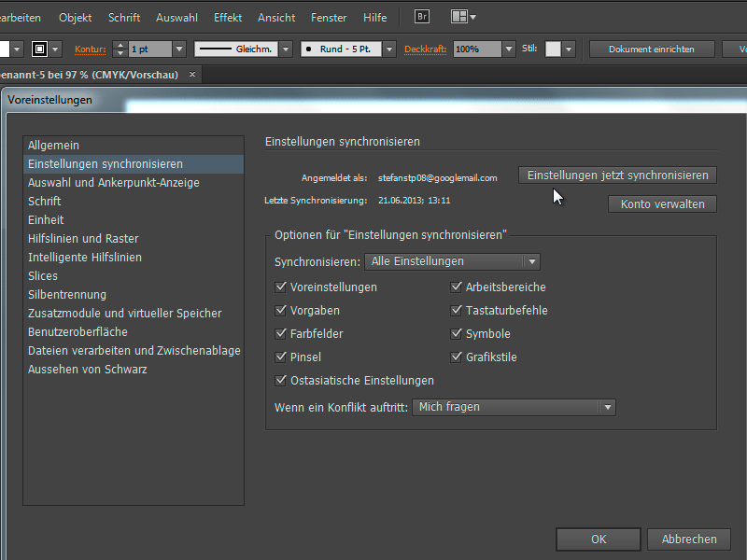Click the stroke color box icon
Screen dimensions: 747x560
click(39, 49)
